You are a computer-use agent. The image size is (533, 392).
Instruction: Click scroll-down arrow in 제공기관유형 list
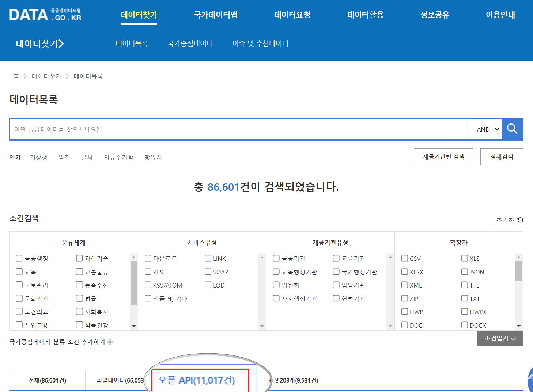click(390, 326)
